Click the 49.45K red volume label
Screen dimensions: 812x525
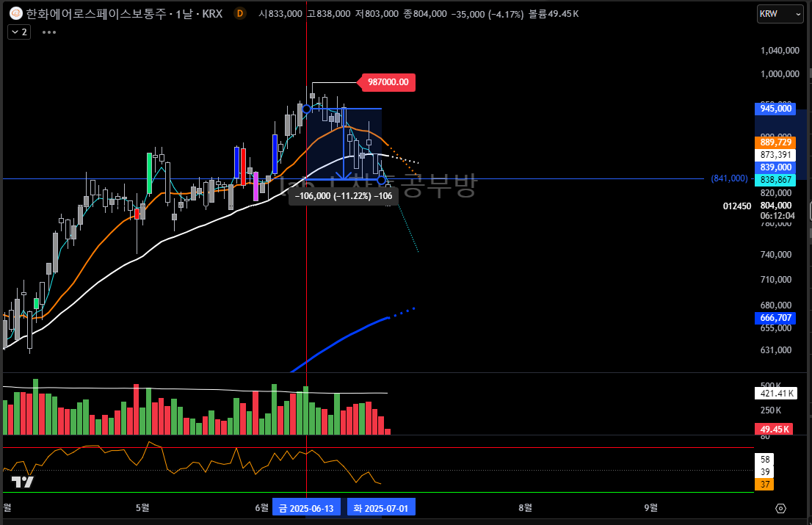pyautogui.click(x=775, y=429)
